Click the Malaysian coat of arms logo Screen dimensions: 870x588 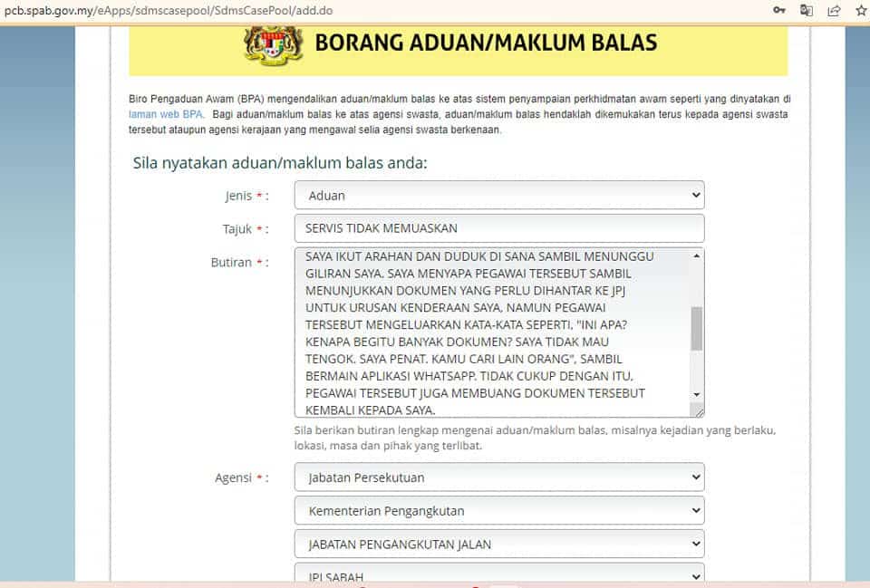pyautogui.click(x=274, y=45)
